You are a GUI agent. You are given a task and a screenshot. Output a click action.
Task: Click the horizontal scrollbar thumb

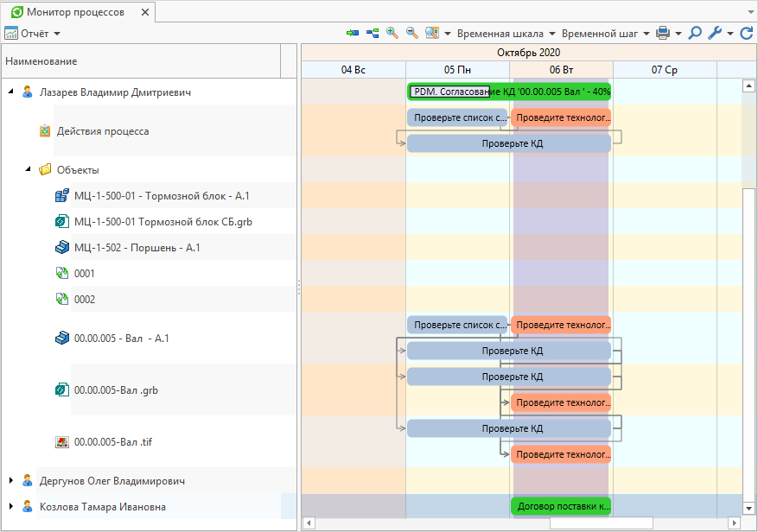602,522
